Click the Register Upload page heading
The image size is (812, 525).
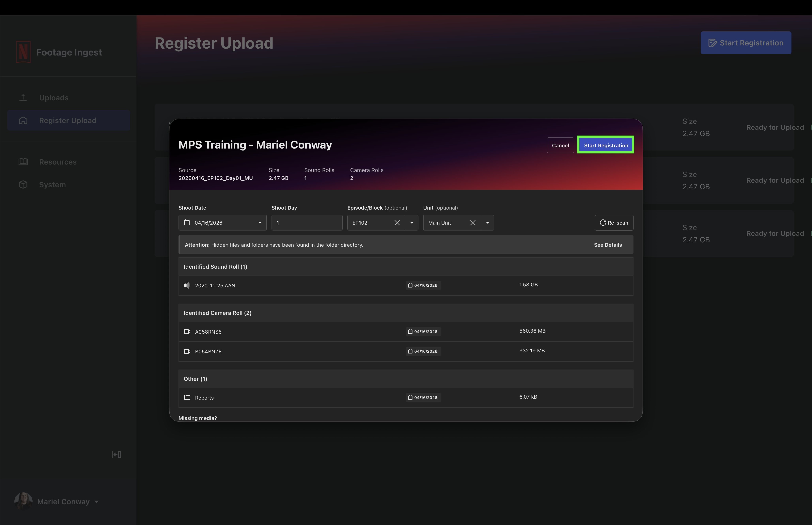click(x=214, y=43)
